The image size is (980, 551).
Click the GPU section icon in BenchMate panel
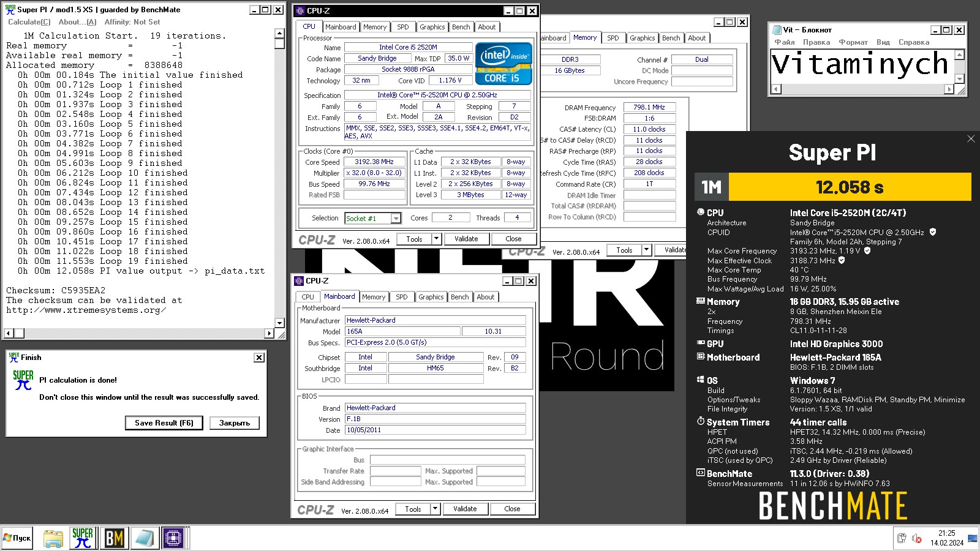[700, 343]
